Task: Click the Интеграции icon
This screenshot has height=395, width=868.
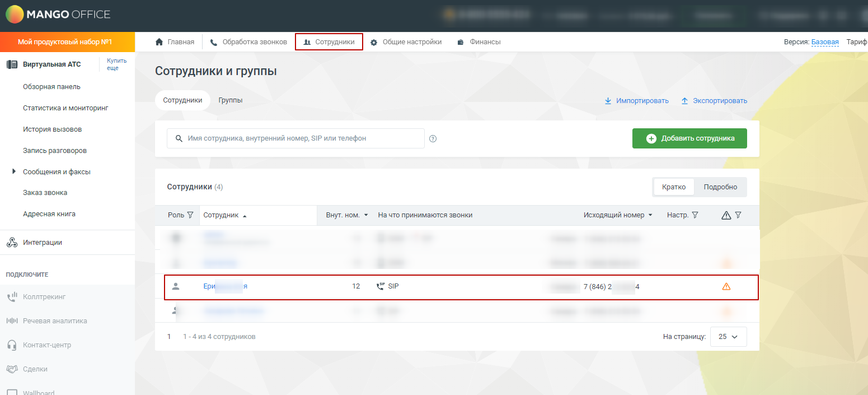Action: (x=12, y=243)
